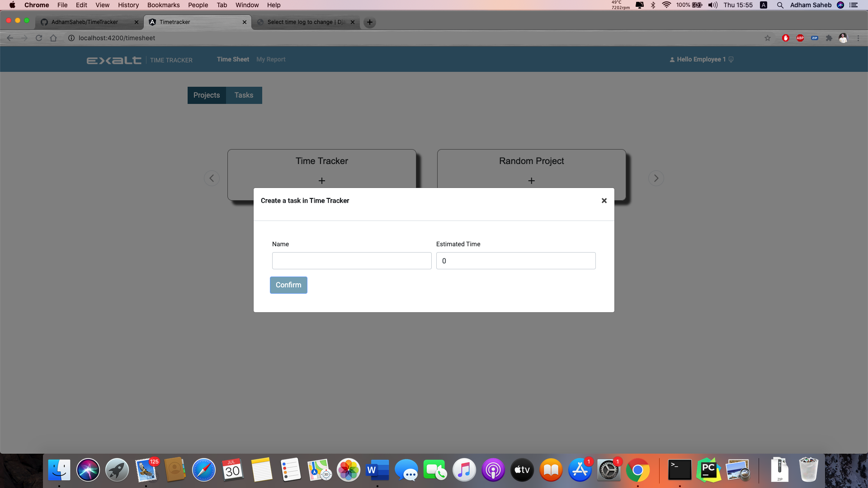
Task: Focus the Estimated Time field
Action: point(516,261)
